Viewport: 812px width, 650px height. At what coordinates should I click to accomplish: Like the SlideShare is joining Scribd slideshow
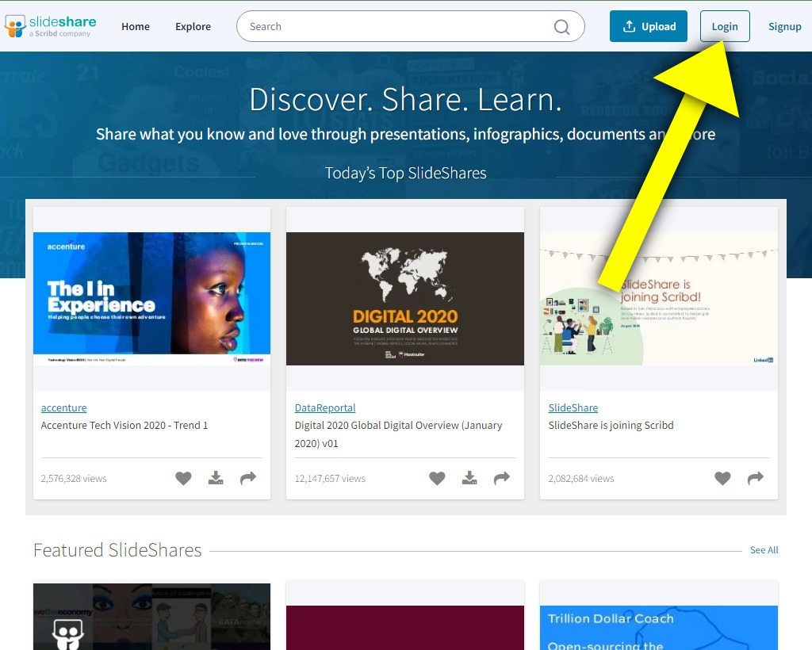click(x=723, y=478)
